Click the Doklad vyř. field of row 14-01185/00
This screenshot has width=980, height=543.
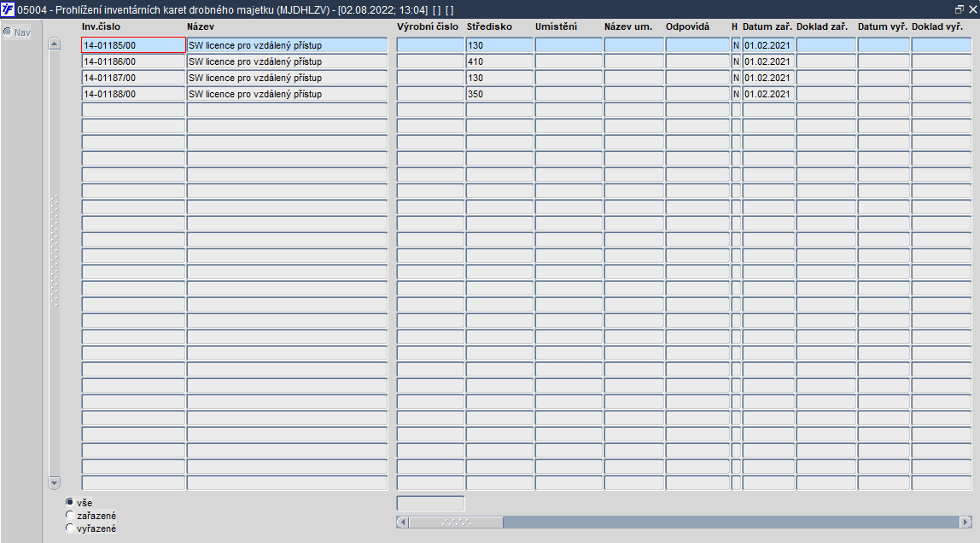coord(942,45)
